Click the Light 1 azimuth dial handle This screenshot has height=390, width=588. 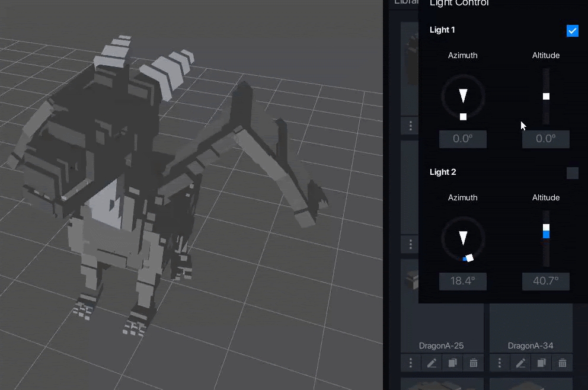tap(463, 117)
